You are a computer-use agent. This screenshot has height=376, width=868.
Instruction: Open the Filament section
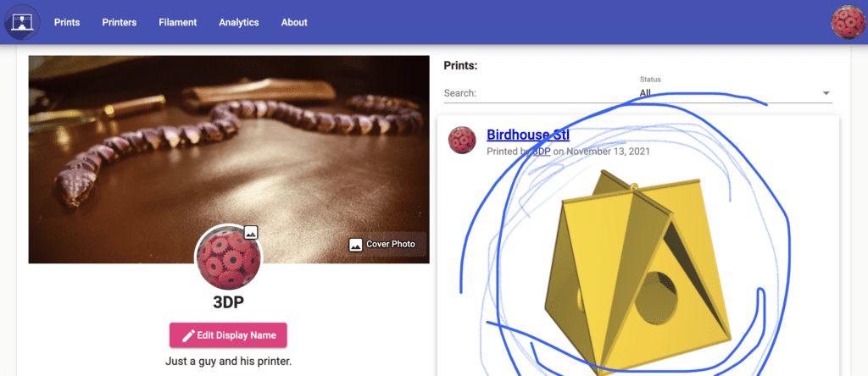coord(178,23)
